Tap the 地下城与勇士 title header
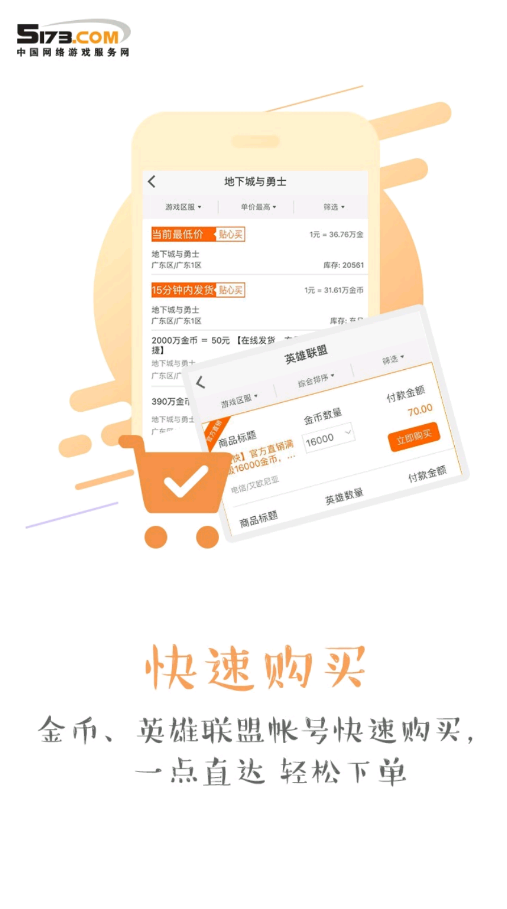 click(x=256, y=181)
